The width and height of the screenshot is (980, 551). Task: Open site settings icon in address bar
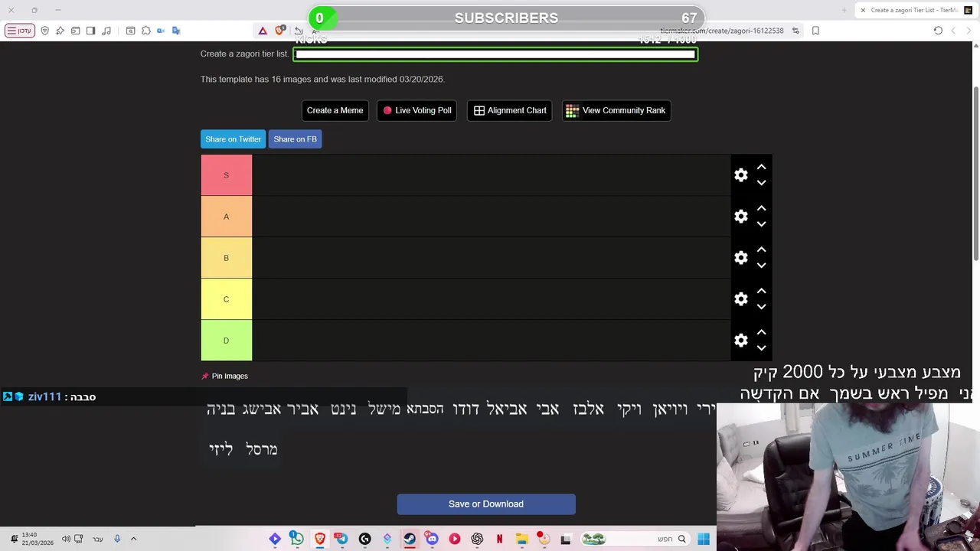[795, 31]
